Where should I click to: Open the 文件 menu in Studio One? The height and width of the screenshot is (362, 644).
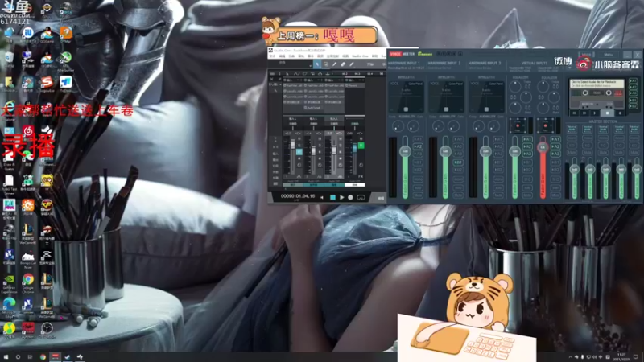coord(273,56)
